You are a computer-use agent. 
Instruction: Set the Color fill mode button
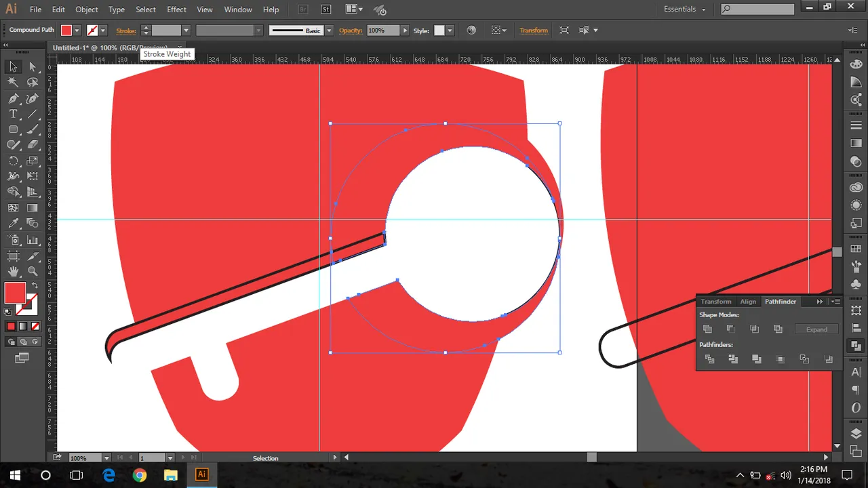11,326
